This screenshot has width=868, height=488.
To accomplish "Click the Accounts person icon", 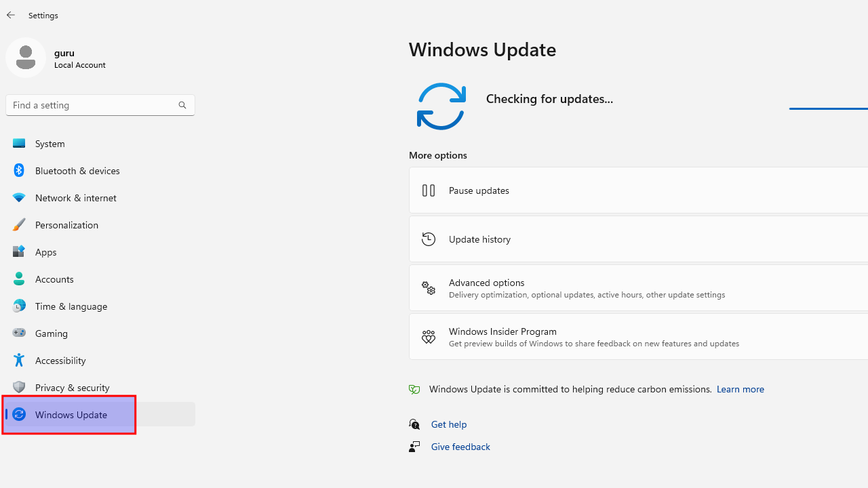I will pos(19,279).
